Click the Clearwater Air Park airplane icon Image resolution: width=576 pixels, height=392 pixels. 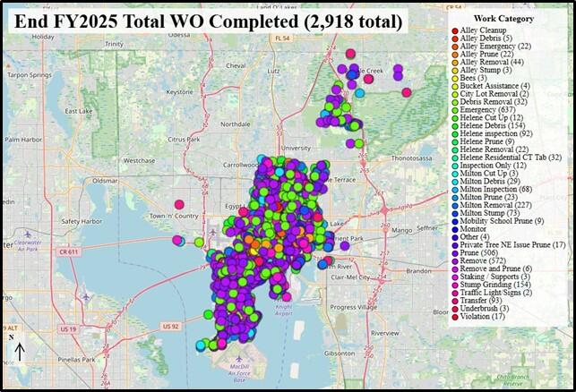[x=27, y=234]
